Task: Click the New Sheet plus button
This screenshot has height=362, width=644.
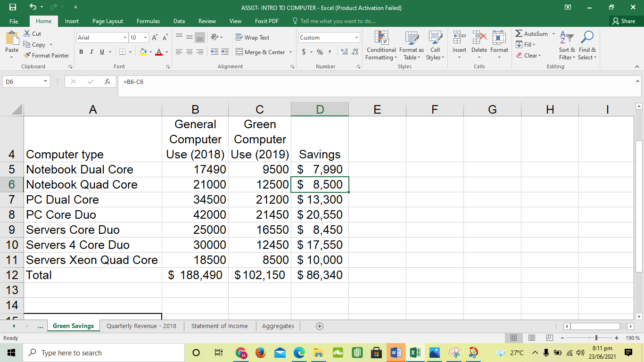Action: click(320, 326)
